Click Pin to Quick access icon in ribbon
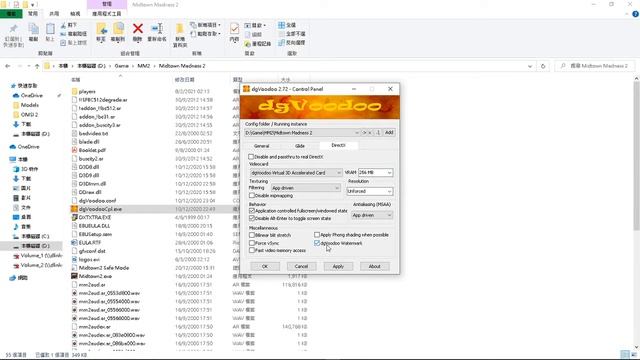 13,29
